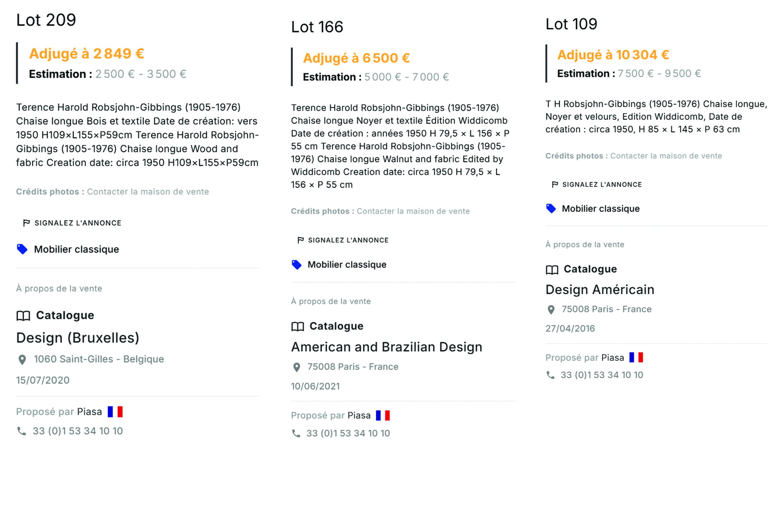Click Contacter la maison de vente for Lot 166
This screenshot has width=781, height=532.
tap(413, 211)
